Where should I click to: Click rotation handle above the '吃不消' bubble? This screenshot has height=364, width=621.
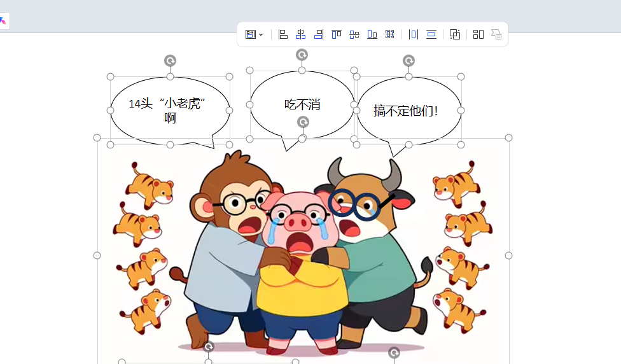(x=302, y=55)
